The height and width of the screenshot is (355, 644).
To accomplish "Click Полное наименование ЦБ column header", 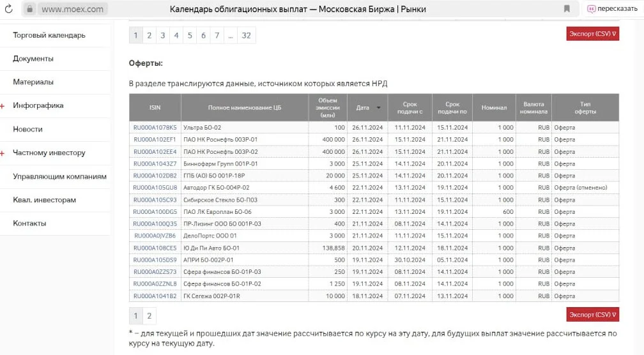I will (244, 107).
